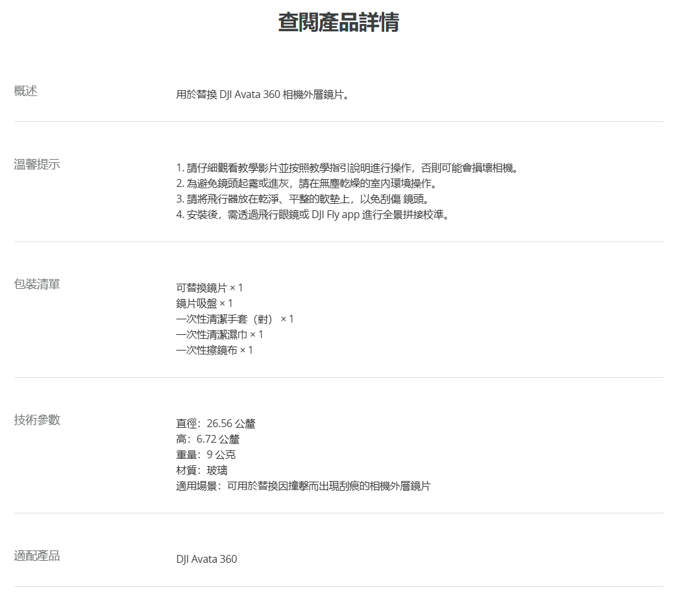The image size is (686, 616).
Task: Click the 鏡片吸盤 × 1 list item
Action: (x=204, y=304)
